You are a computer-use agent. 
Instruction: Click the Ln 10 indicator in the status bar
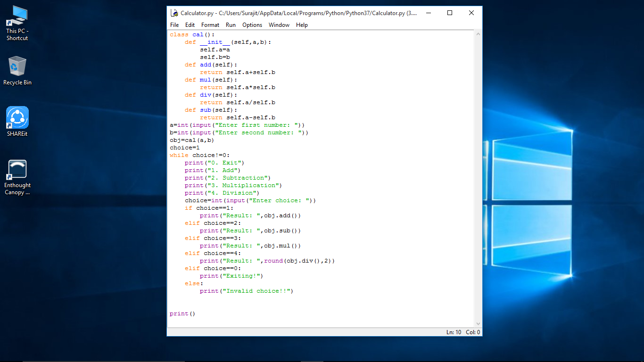click(453, 332)
